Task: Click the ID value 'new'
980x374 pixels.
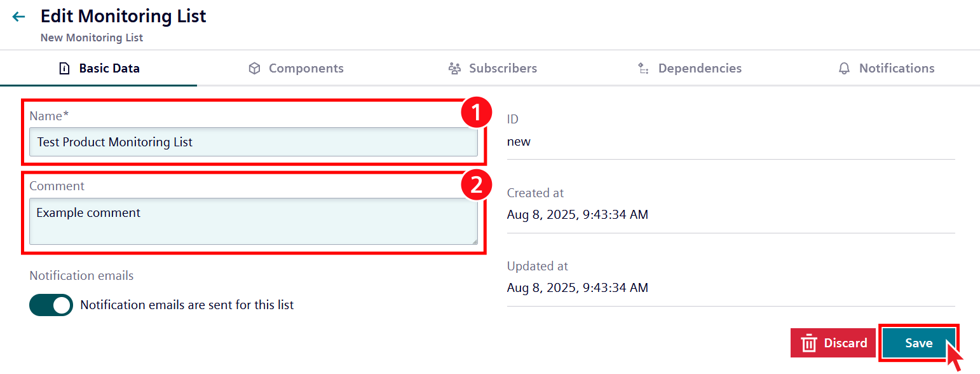Action: tap(519, 141)
